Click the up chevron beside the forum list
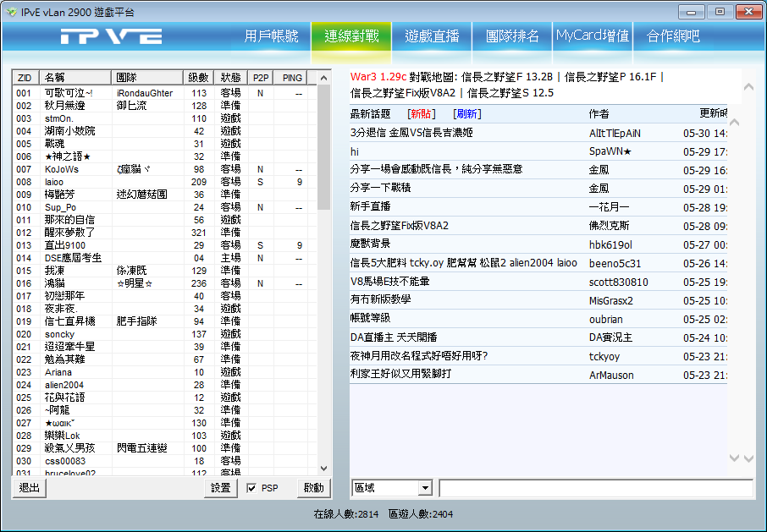The height and width of the screenshot is (532, 767). [x=735, y=123]
